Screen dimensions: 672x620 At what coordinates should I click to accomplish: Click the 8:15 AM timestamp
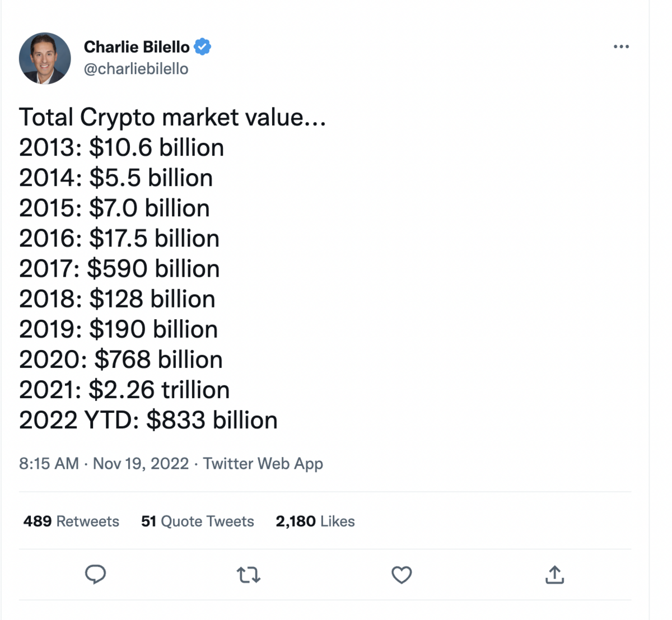point(49,464)
